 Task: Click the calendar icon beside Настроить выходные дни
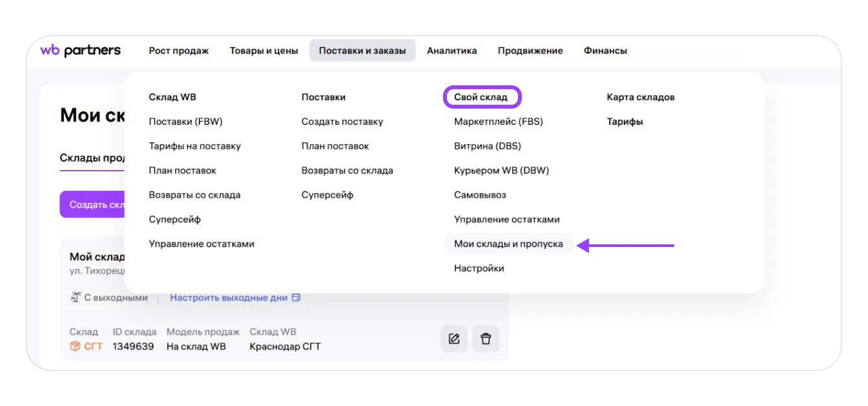[x=296, y=298]
